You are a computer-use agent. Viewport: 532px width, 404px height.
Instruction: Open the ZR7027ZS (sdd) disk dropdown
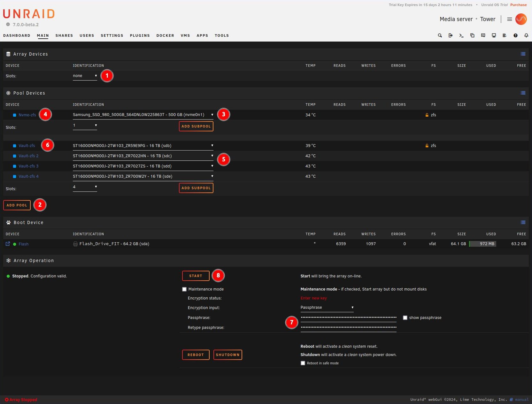click(x=143, y=166)
